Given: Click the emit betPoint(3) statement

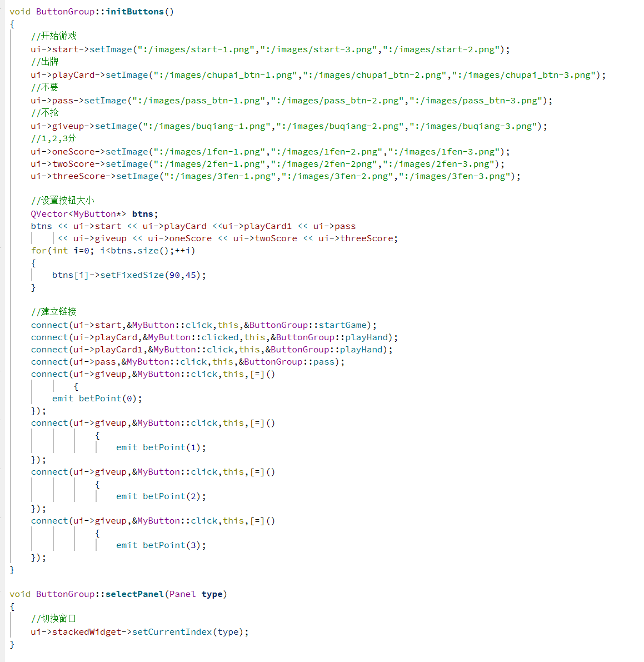Looking at the screenshot, I should pyautogui.click(x=161, y=545).
